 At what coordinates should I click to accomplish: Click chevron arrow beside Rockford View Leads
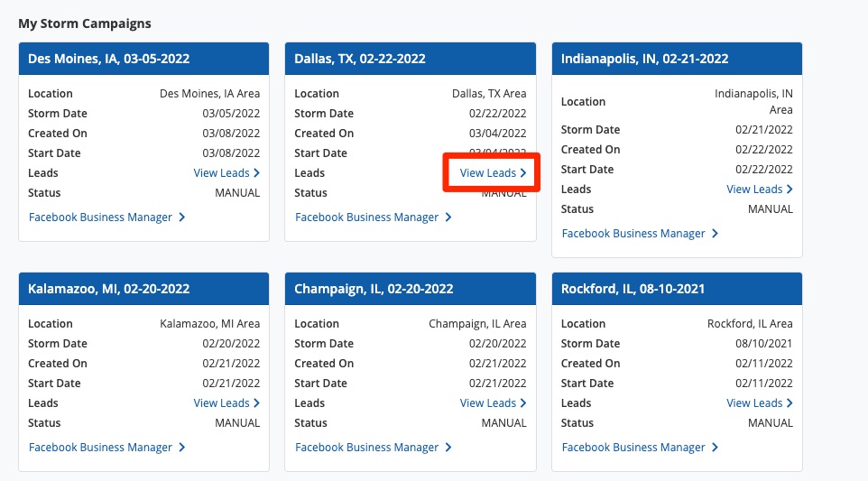[790, 403]
